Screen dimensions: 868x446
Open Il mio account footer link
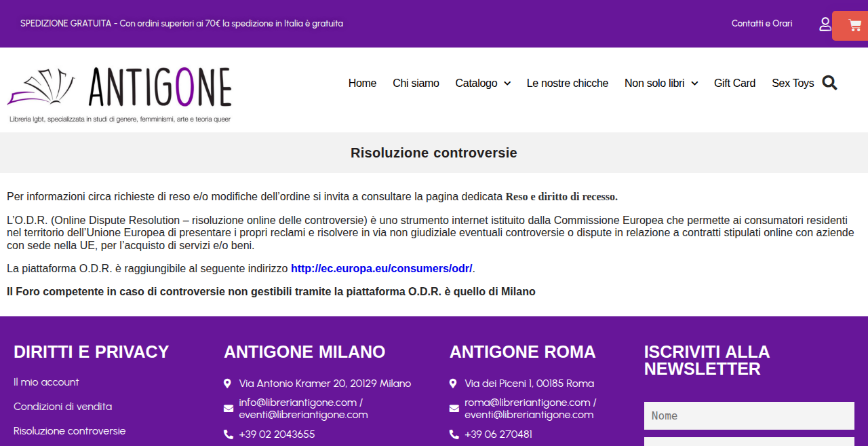point(46,382)
